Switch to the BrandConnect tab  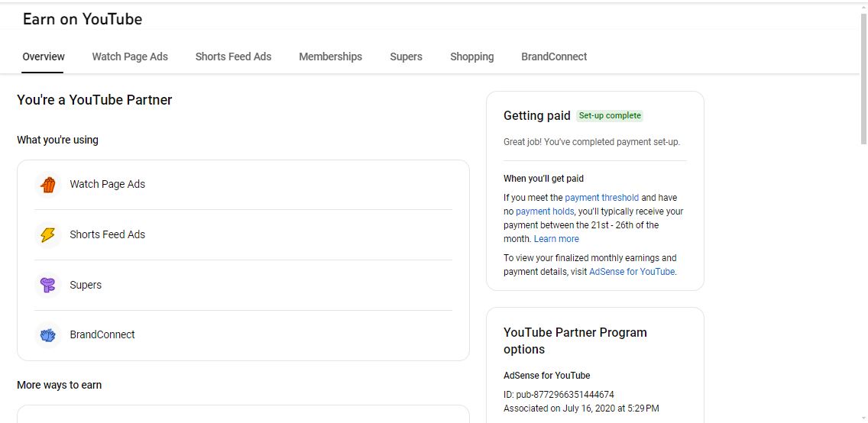pos(554,57)
